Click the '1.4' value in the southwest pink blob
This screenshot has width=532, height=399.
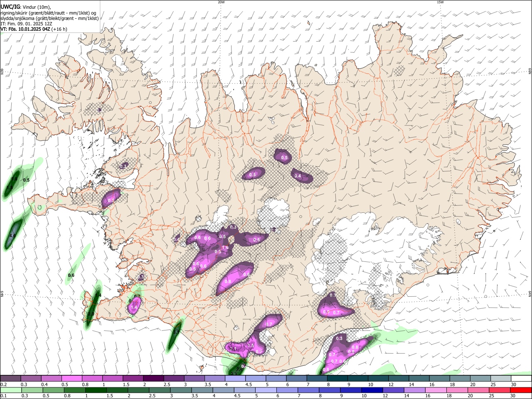[x=134, y=307]
